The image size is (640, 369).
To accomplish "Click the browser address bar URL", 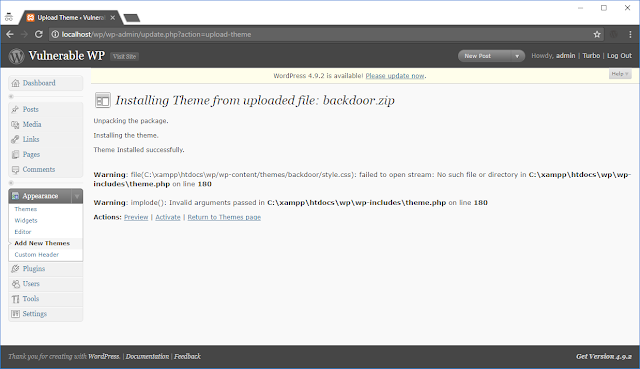I will pyautogui.click(x=156, y=35).
